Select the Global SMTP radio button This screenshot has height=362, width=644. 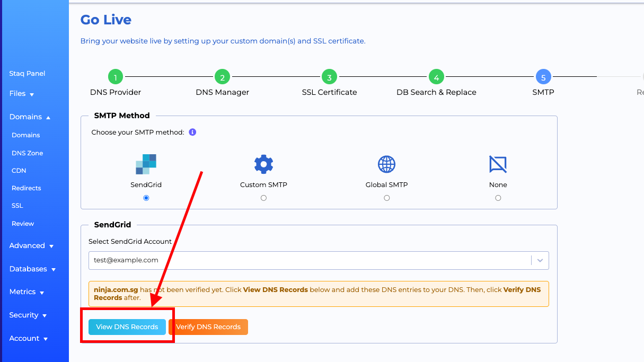(x=387, y=198)
